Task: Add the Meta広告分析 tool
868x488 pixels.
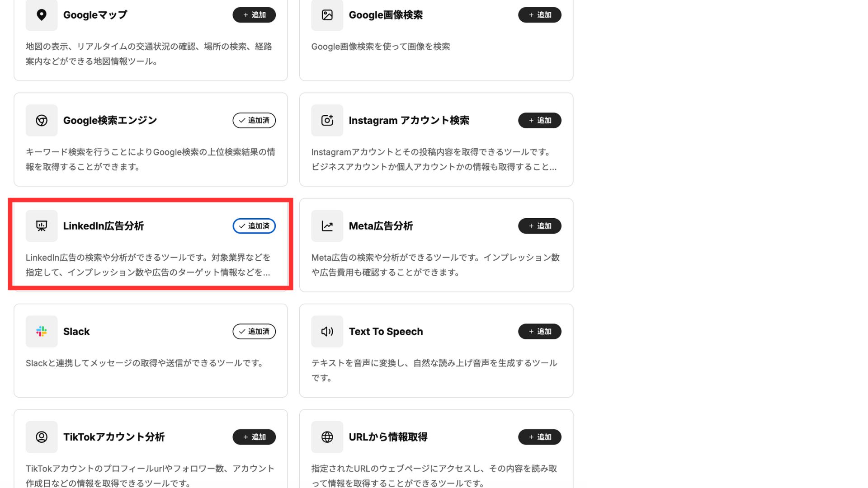Action: point(540,226)
